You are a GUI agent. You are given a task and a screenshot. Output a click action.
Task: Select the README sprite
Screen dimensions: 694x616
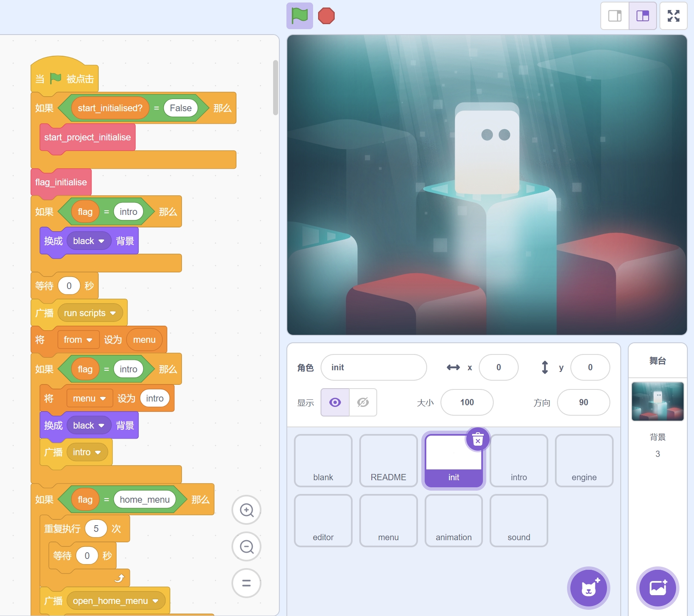click(388, 461)
